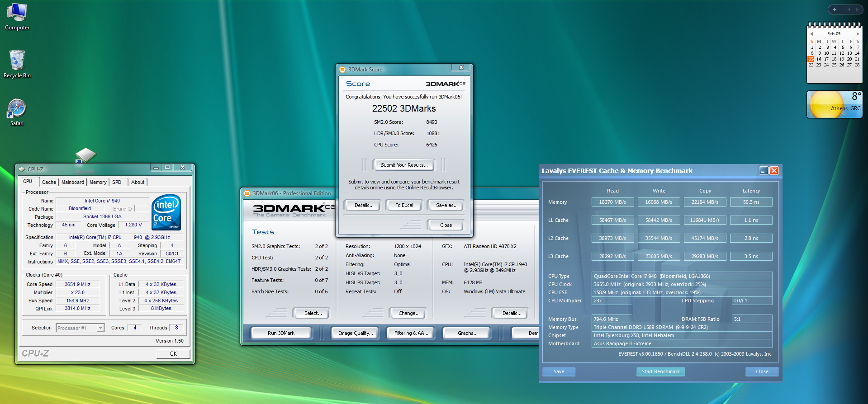Click the Core Voltage value 1.280 V
Image resolution: width=868 pixels, height=404 pixels.
pyautogui.click(x=133, y=225)
